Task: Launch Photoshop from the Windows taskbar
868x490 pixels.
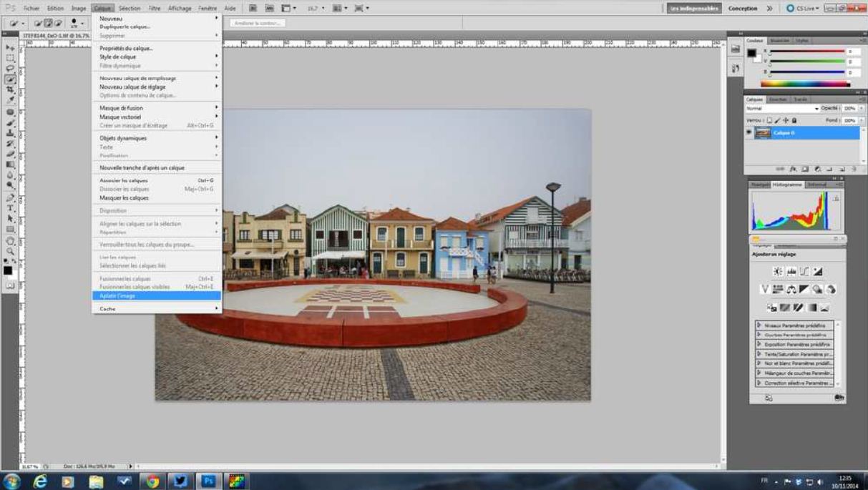Action: [209, 481]
